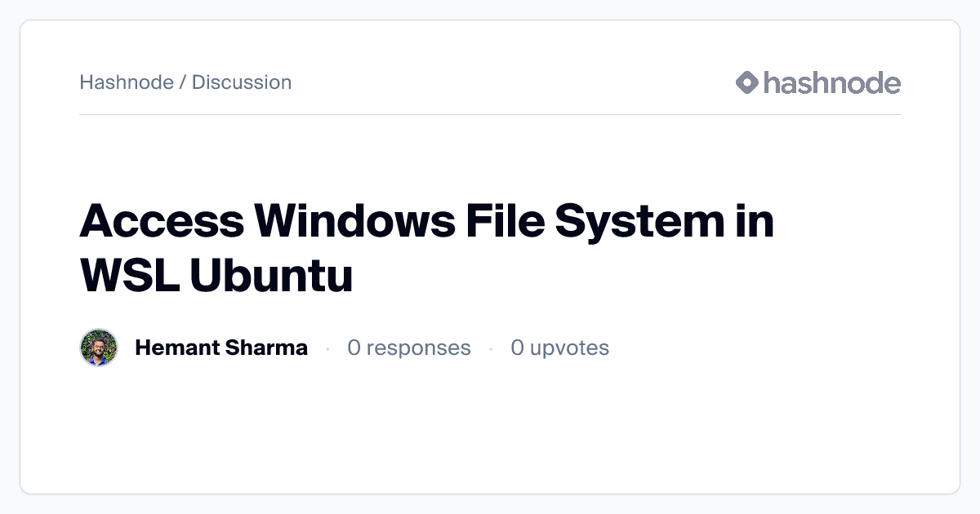
Task: Open the Hemant Sharma author name
Action: (221, 348)
